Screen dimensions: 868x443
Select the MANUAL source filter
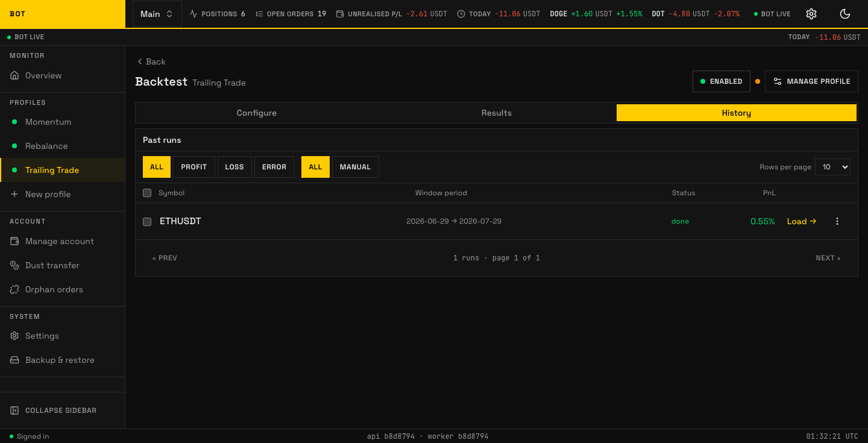355,167
